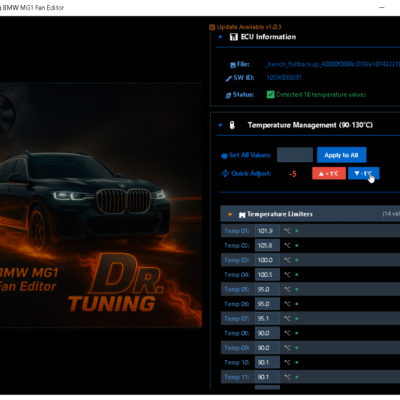Click the Set All Values icon
Screen dimensions: 400x400
point(224,156)
